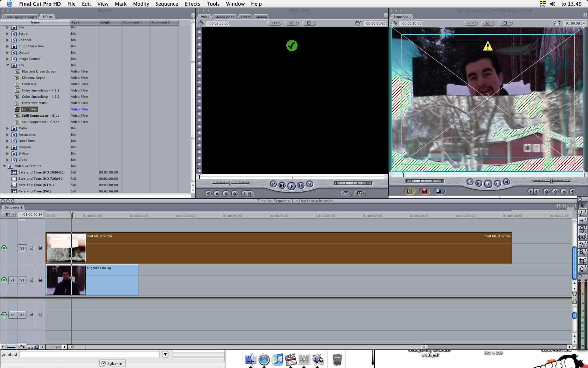Add keyframe in Canvas
This screenshot has width=588, height=368.
tap(555, 191)
